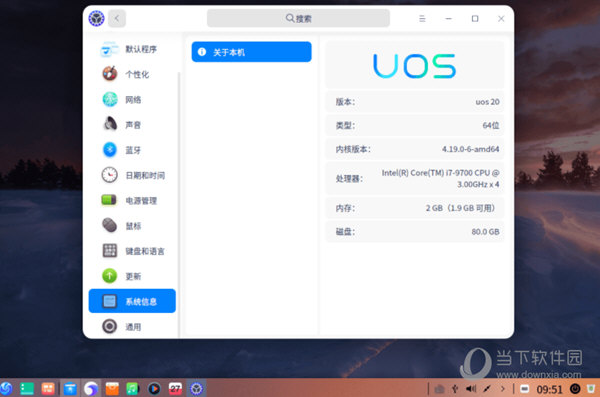The image size is (600, 397).
Task: Click the green multitasking view dock icon
Action: tap(27, 389)
